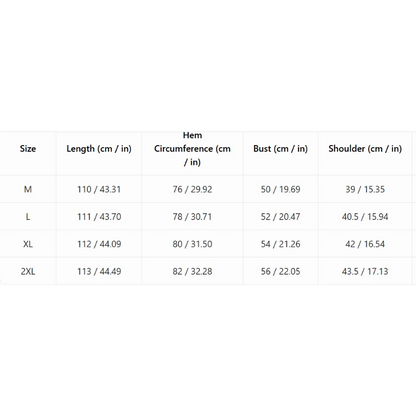The image size is (416, 416).
Task: Select the 110 / 43.31 length cell
Action: [99, 189]
